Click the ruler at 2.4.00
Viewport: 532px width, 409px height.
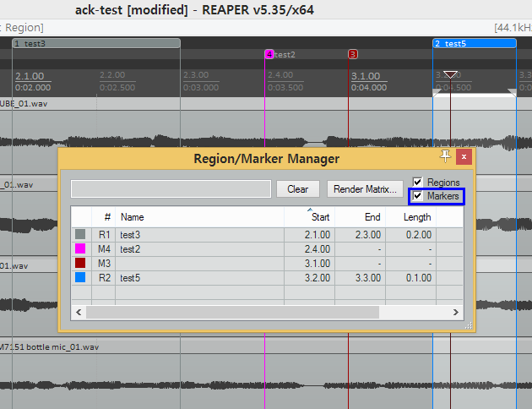click(280, 75)
